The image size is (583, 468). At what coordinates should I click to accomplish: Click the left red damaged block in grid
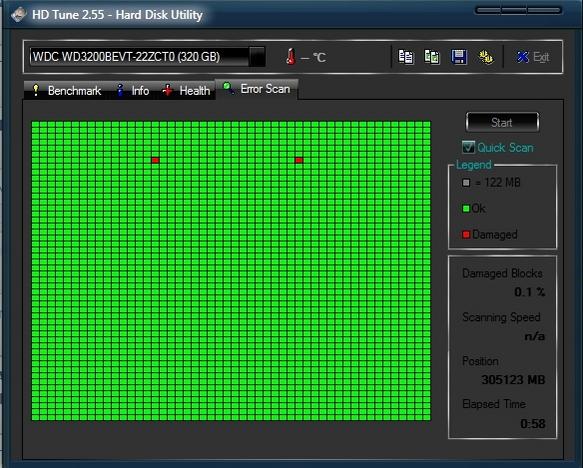tap(155, 160)
